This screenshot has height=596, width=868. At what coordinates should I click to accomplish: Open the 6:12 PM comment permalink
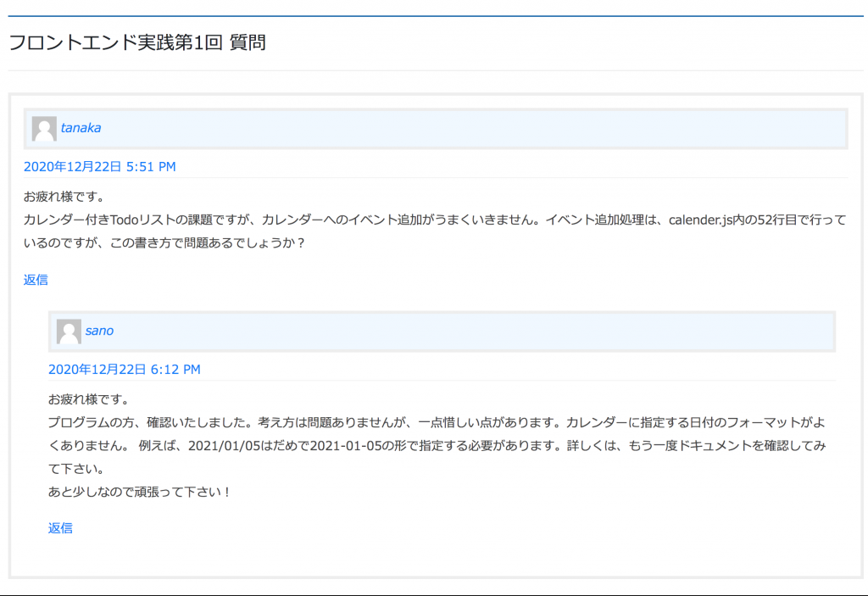tap(124, 370)
